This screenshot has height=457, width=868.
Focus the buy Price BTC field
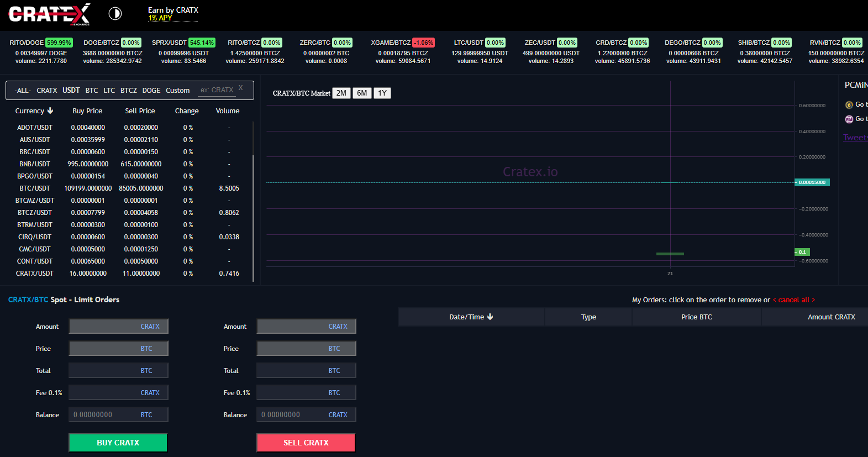(x=118, y=348)
